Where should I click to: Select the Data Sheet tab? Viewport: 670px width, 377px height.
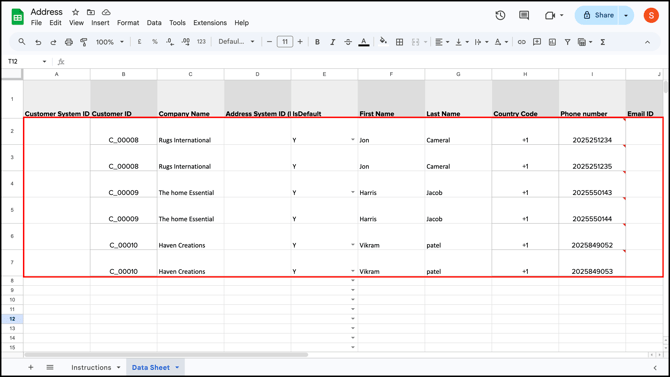click(x=150, y=367)
